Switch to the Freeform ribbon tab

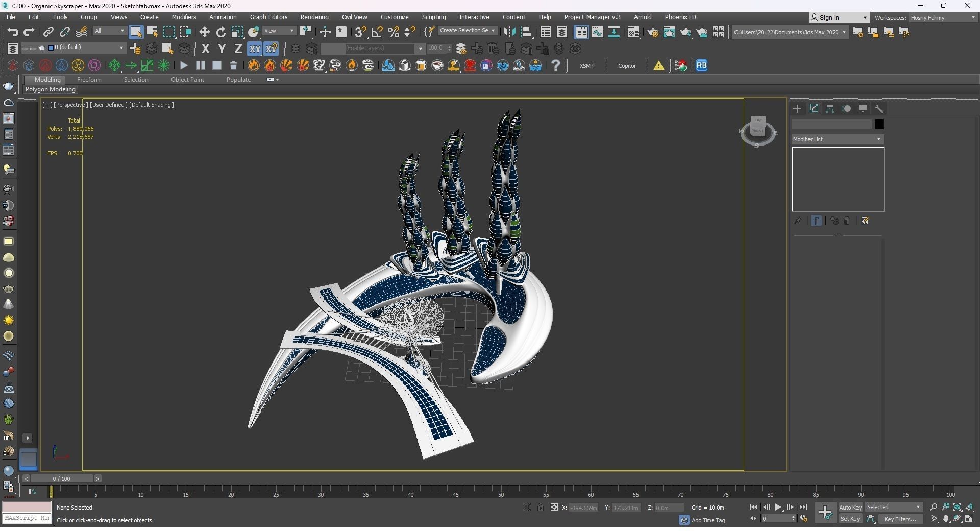click(89, 80)
